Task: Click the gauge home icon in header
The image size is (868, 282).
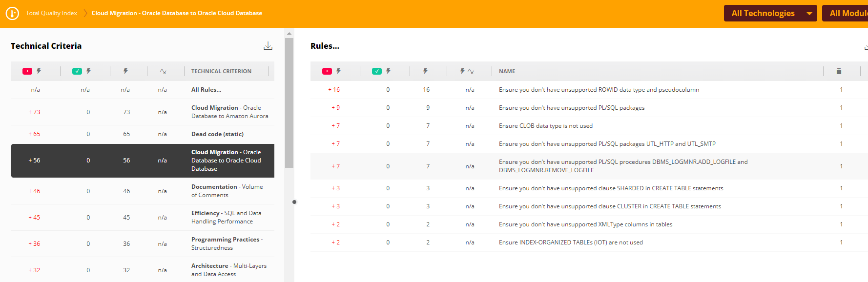Action: [x=12, y=13]
